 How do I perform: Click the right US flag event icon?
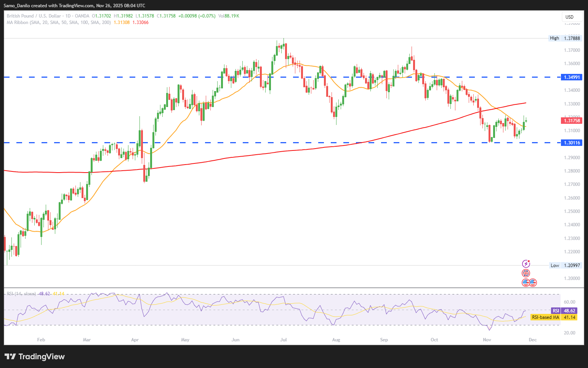pyautogui.click(x=533, y=283)
